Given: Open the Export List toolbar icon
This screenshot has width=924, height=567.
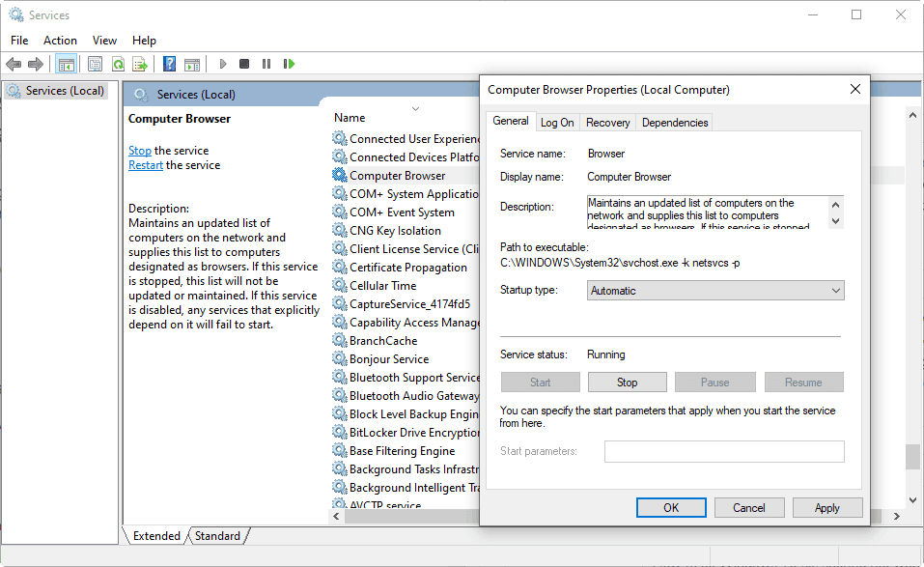Looking at the screenshot, I should [x=139, y=64].
